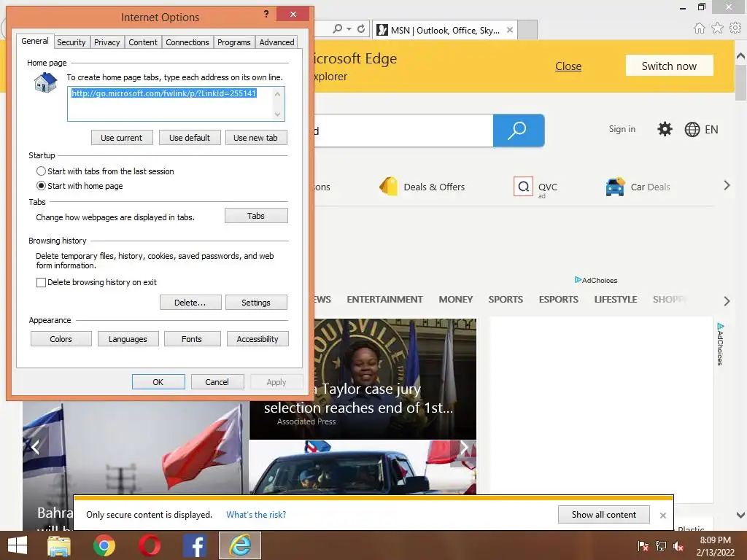Click What's the risk? link
Image resolution: width=747 pixels, height=560 pixels.
pyautogui.click(x=256, y=515)
